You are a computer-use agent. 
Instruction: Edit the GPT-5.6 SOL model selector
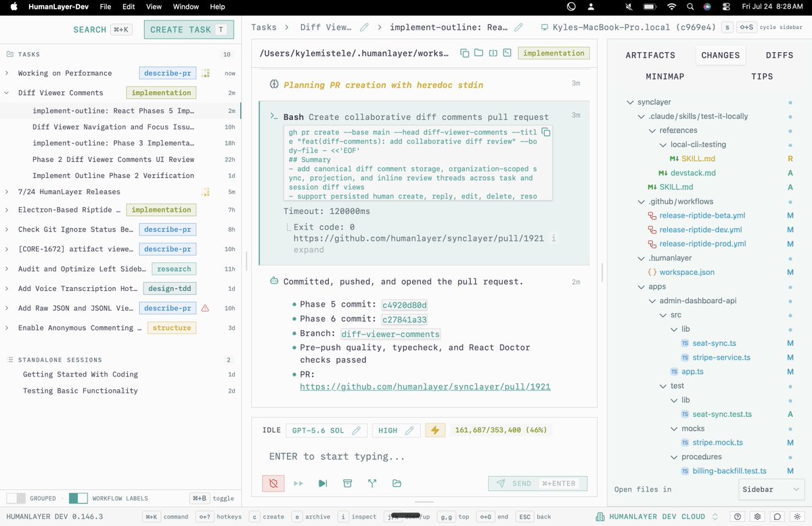(x=327, y=431)
